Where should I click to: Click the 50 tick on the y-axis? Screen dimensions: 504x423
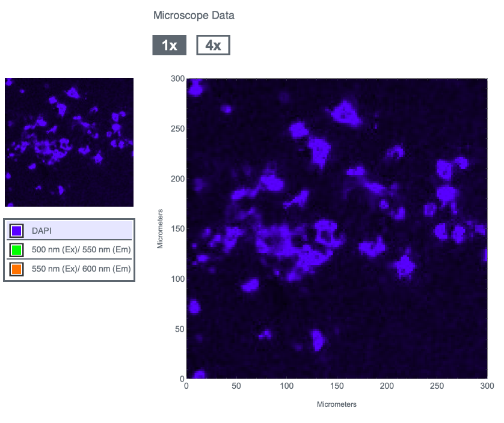(x=179, y=329)
